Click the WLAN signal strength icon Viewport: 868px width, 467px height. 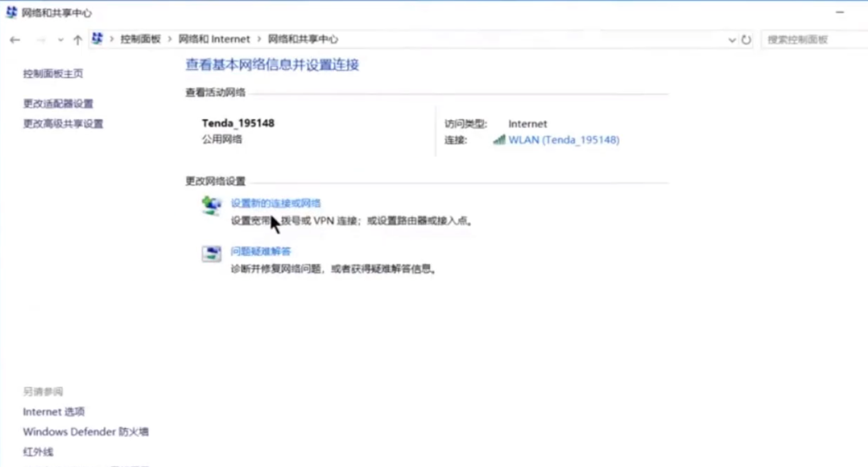coord(500,140)
